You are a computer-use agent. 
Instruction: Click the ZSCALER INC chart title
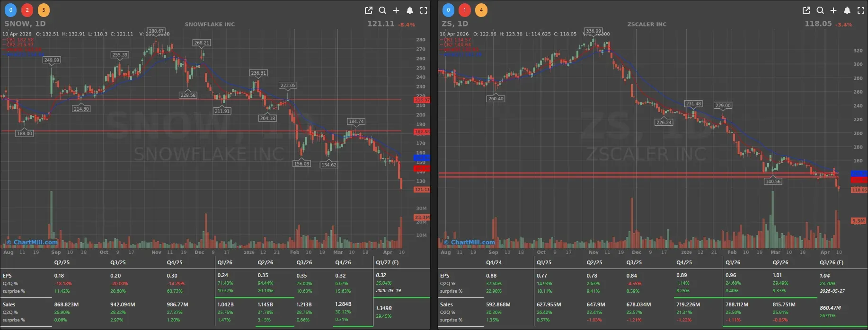pos(647,24)
